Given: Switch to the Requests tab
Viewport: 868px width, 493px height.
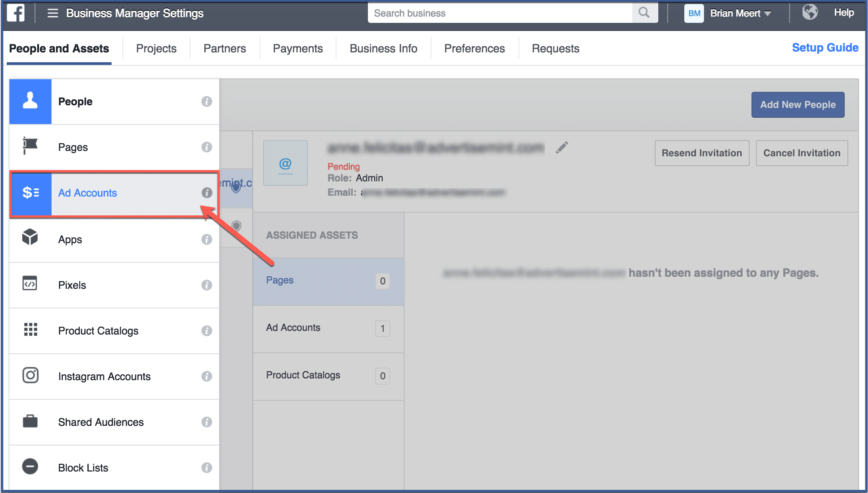Looking at the screenshot, I should [x=556, y=48].
